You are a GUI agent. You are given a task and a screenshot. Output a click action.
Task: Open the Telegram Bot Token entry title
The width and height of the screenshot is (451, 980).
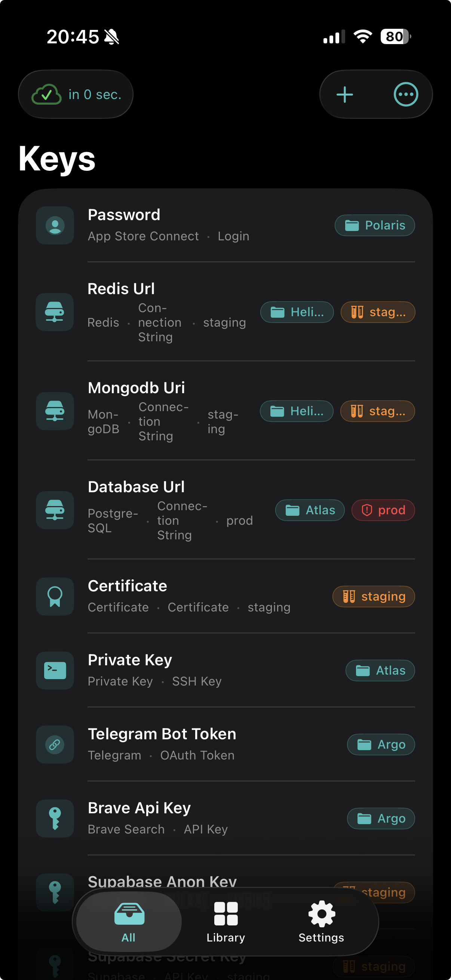pos(162,734)
